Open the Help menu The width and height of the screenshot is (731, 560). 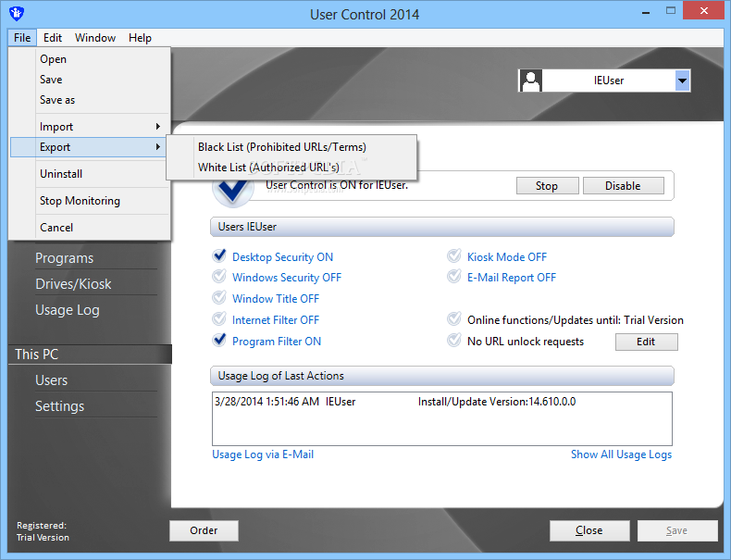point(140,38)
